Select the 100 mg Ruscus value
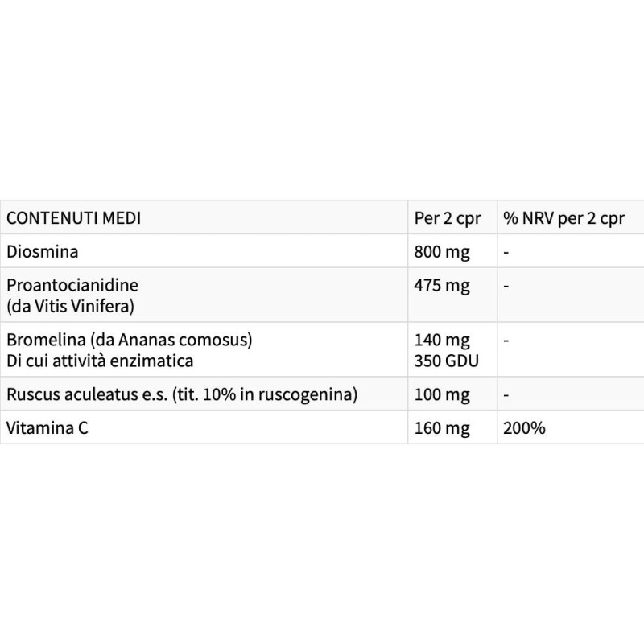The width and height of the screenshot is (644, 644). [441, 394]
